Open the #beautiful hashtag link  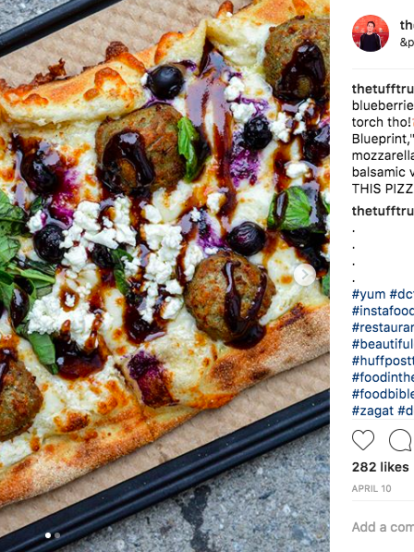coord(383,344)
